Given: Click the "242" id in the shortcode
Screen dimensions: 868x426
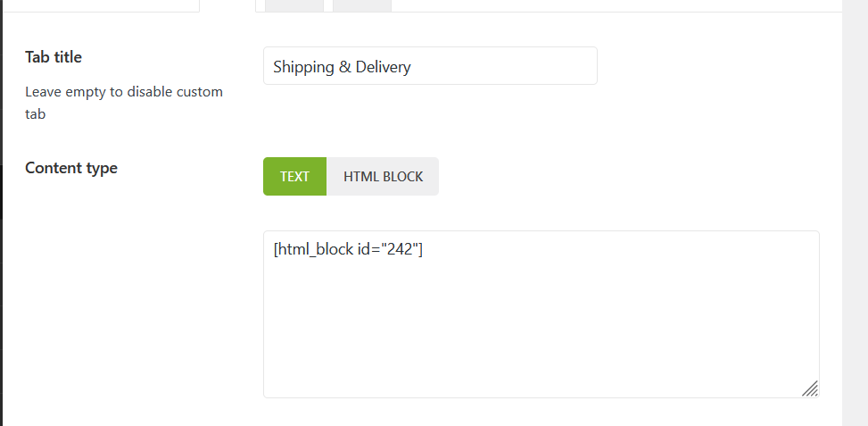Looking at the screenshot, I should pos(401,251).
